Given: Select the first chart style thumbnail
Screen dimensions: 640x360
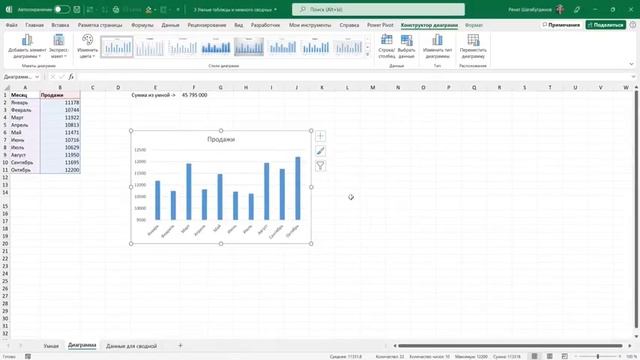Looking at the screenshot, I should tap(117, 47).
